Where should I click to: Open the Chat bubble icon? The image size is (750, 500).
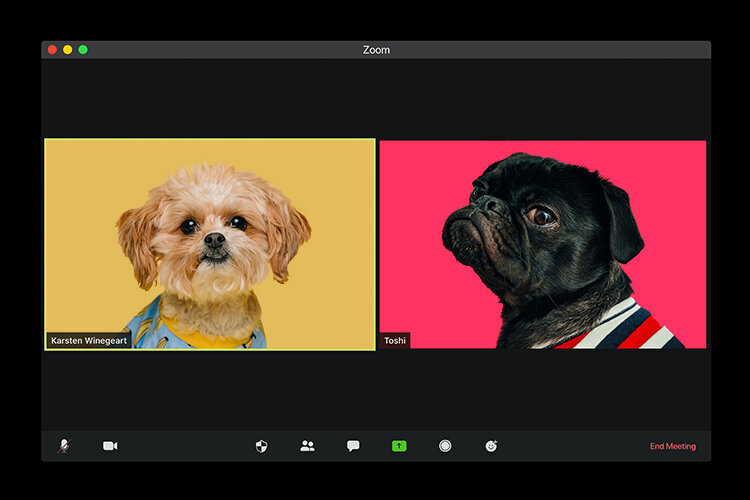coord(353,446)
